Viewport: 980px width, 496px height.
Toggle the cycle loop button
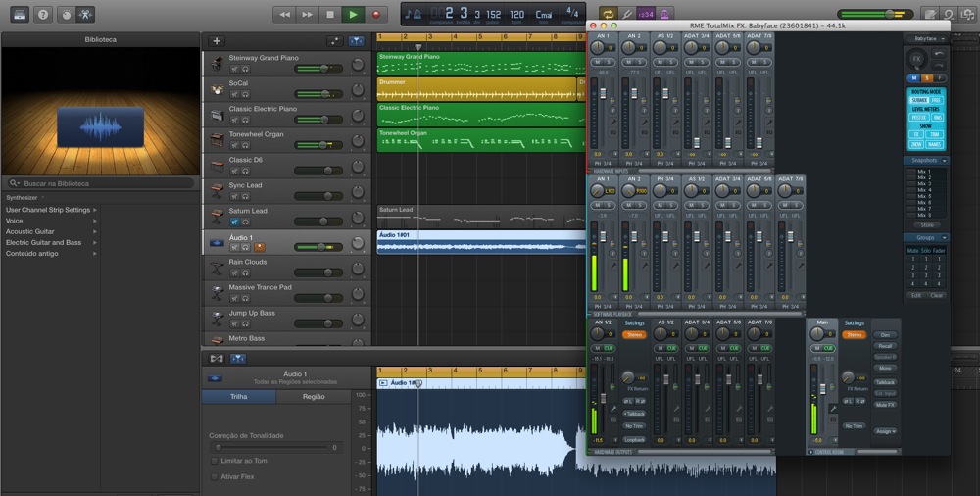click(607, 14)
